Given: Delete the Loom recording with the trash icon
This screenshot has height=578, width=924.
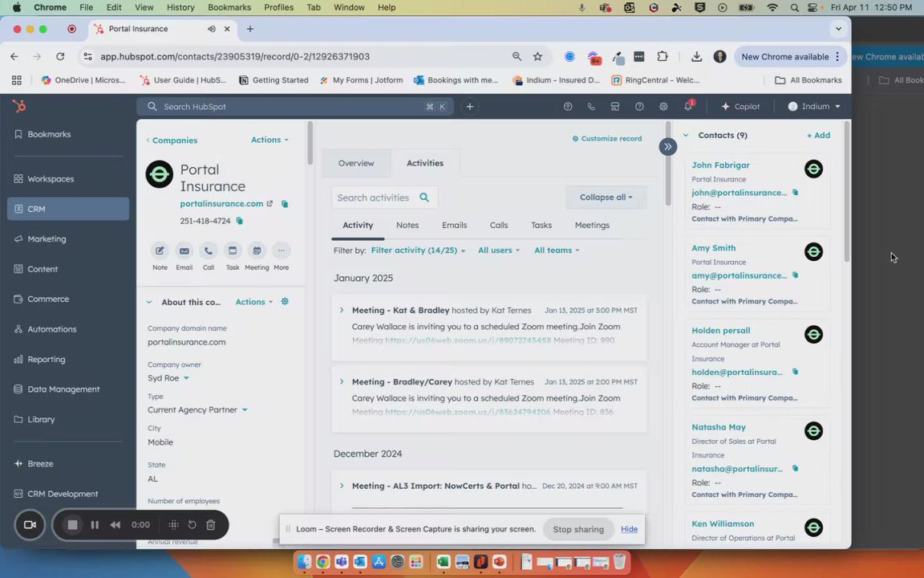Looking at the screenshot, I should coord(210,525).
